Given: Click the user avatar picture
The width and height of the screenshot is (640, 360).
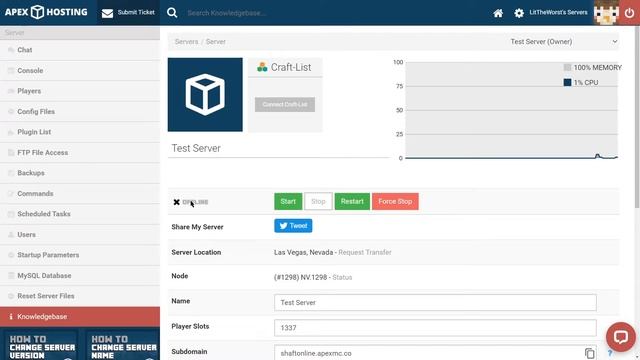Looking at the screenshot, I should 606,13.
